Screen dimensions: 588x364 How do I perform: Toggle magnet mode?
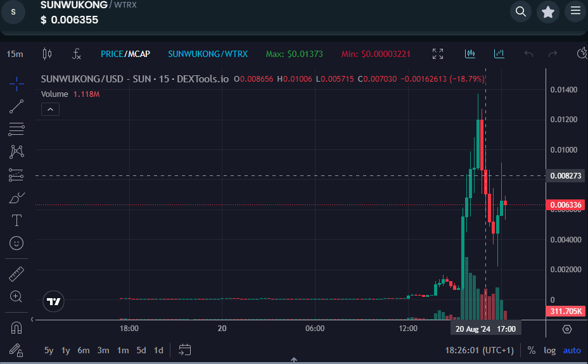click(16, 328)
